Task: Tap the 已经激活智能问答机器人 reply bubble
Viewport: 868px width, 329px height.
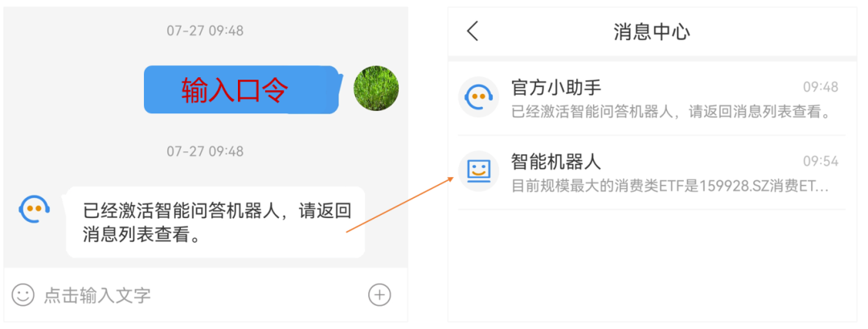Action: (215, 222)
